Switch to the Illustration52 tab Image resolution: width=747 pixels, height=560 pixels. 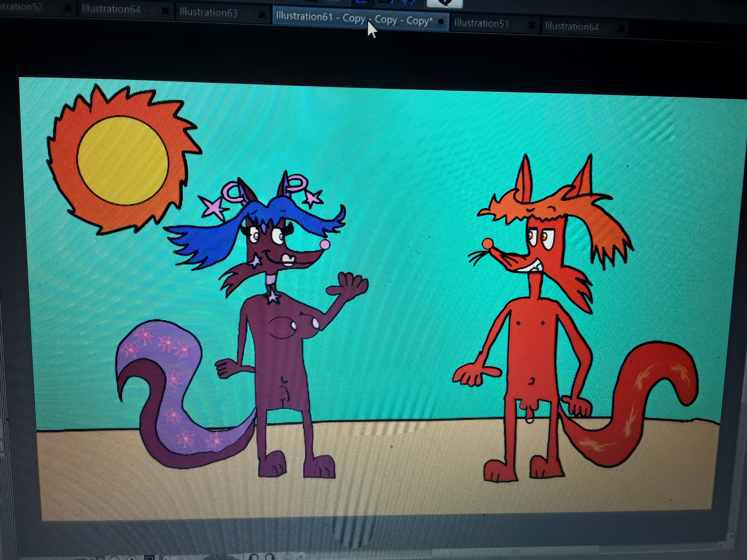[21, 7]
